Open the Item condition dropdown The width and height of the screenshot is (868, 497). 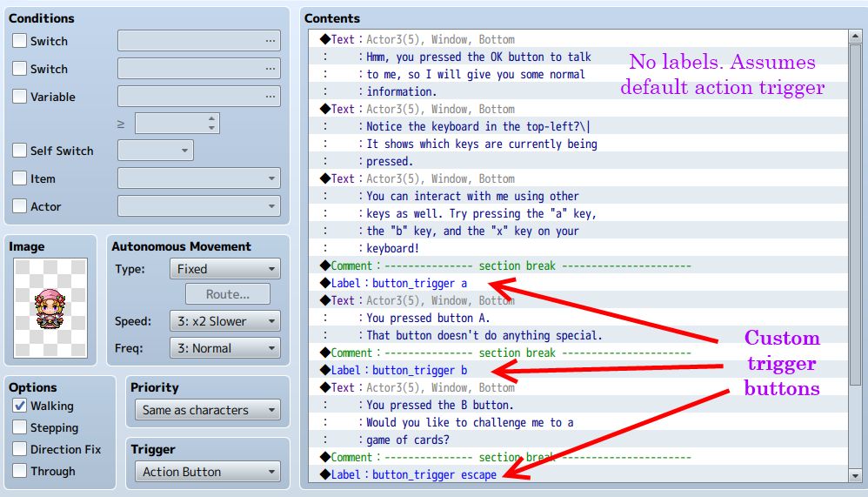[198, 178]
